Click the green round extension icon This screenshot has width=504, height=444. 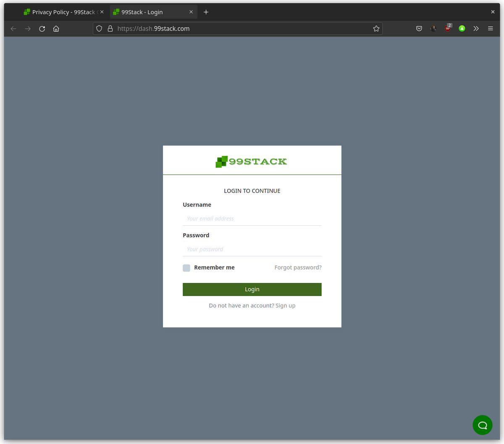[462, 29]
